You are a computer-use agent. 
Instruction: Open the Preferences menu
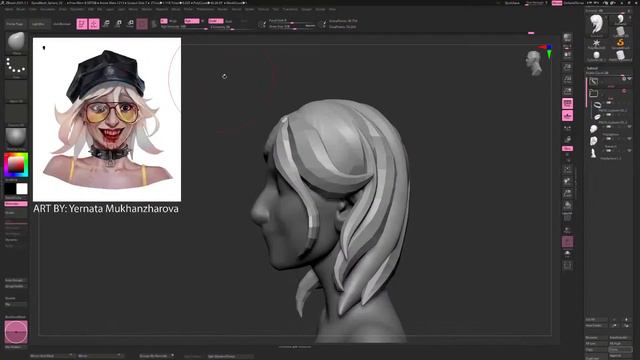[205, 9]
